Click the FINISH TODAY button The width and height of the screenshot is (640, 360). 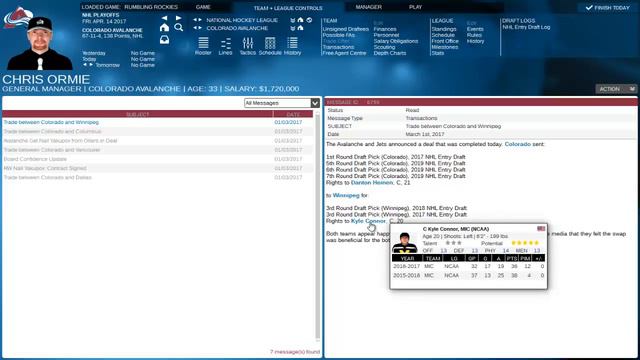(607, 7)
